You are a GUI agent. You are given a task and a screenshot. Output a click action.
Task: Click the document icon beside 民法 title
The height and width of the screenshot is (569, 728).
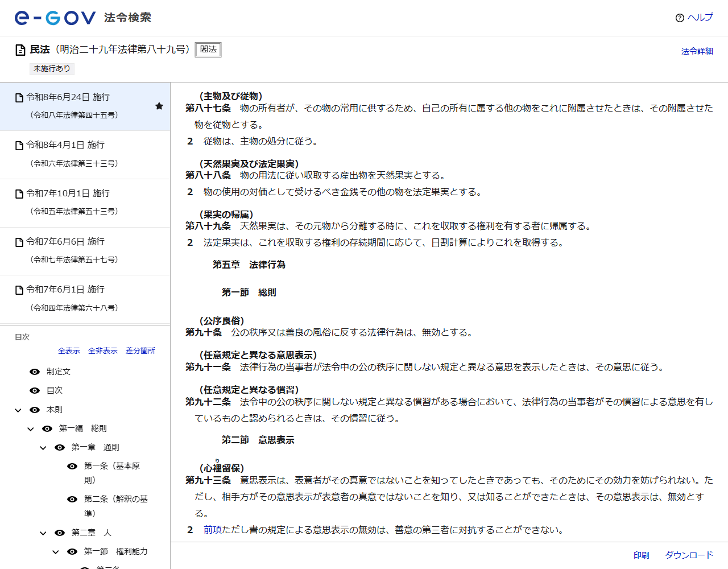coord(20,50)
